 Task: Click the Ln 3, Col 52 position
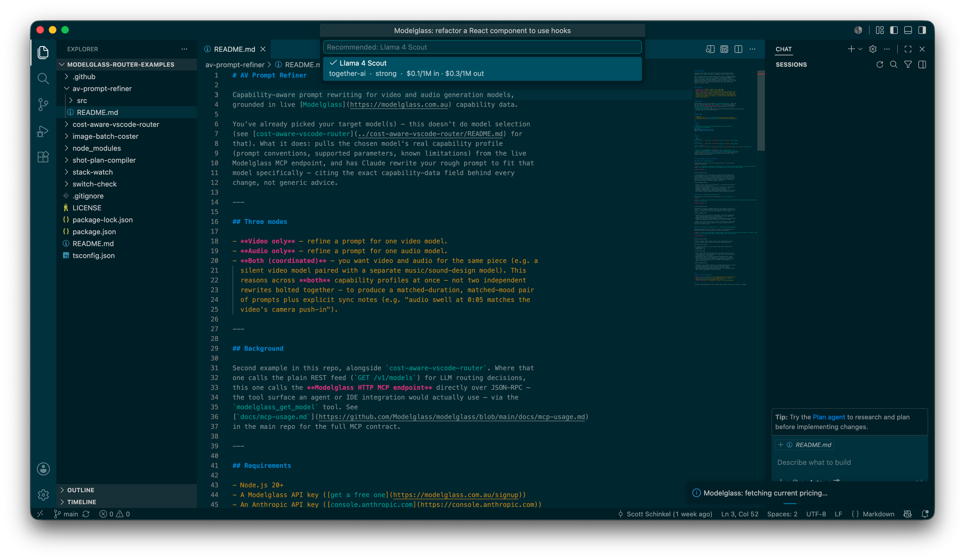(x=739, y=514)
